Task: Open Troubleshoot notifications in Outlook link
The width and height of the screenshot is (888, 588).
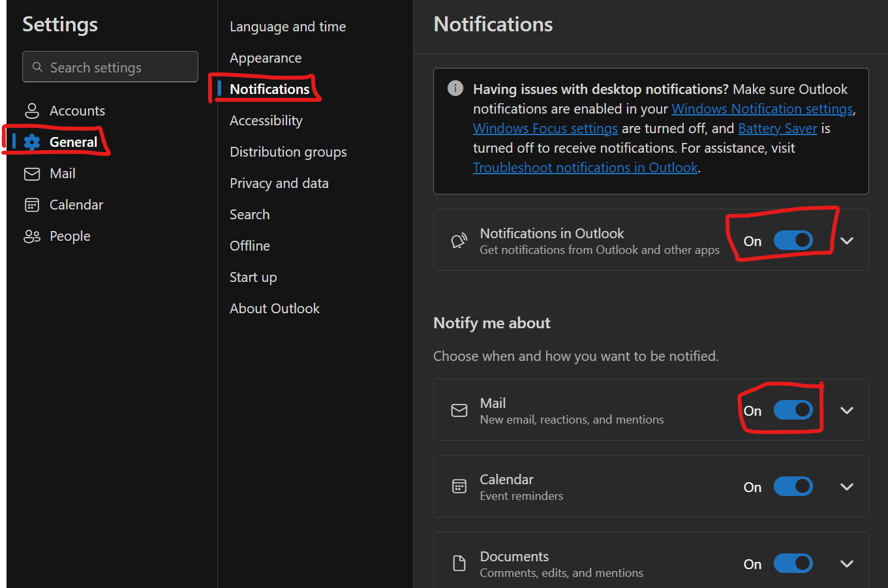Action: point(585,168)
